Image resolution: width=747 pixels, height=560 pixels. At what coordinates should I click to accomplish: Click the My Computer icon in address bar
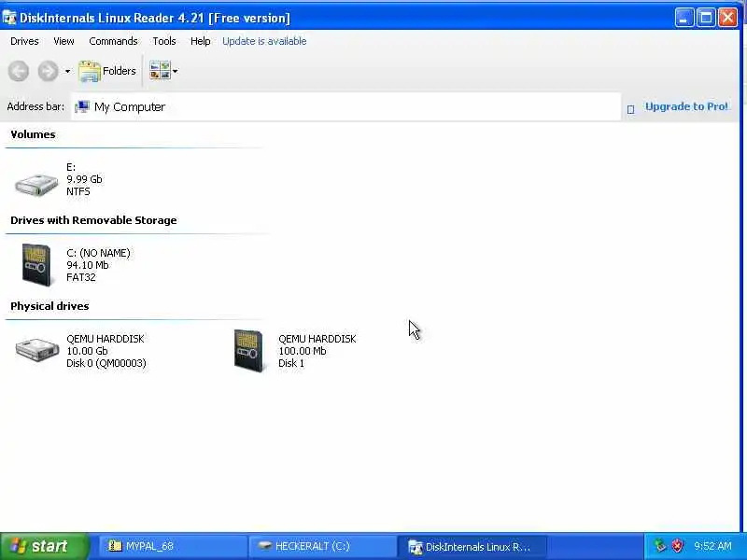[x=82, y=106]
